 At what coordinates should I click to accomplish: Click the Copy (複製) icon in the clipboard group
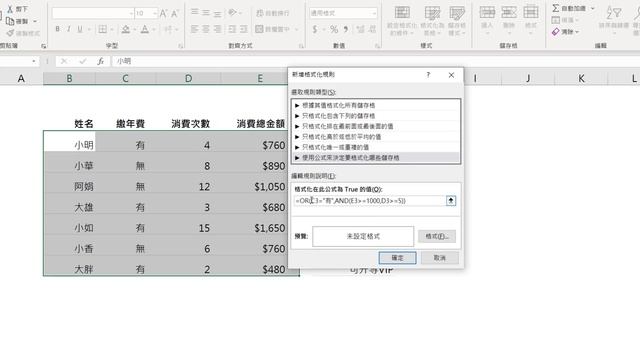click(10, 21)
